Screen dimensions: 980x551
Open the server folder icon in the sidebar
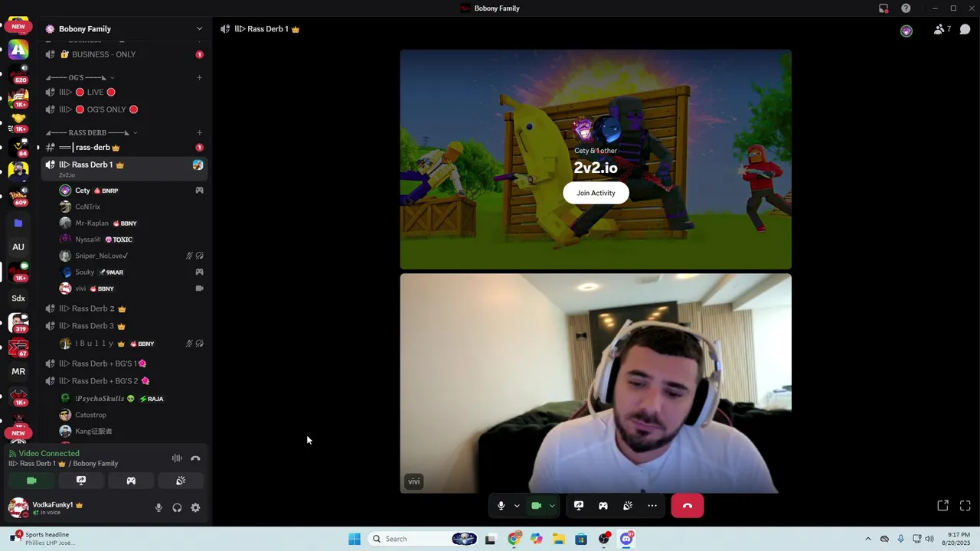pyautogui.click(x=18, y=223)
